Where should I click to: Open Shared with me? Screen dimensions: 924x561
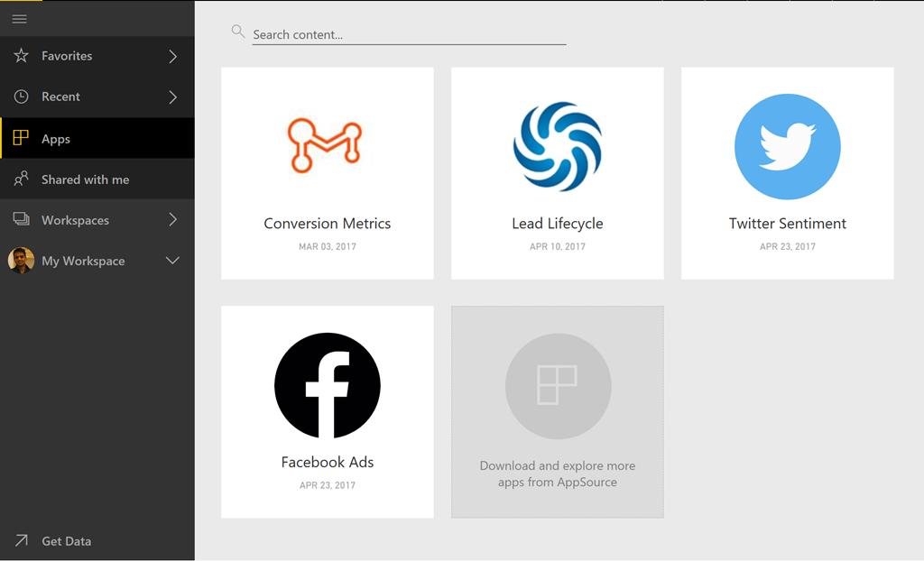click(97, 179)
